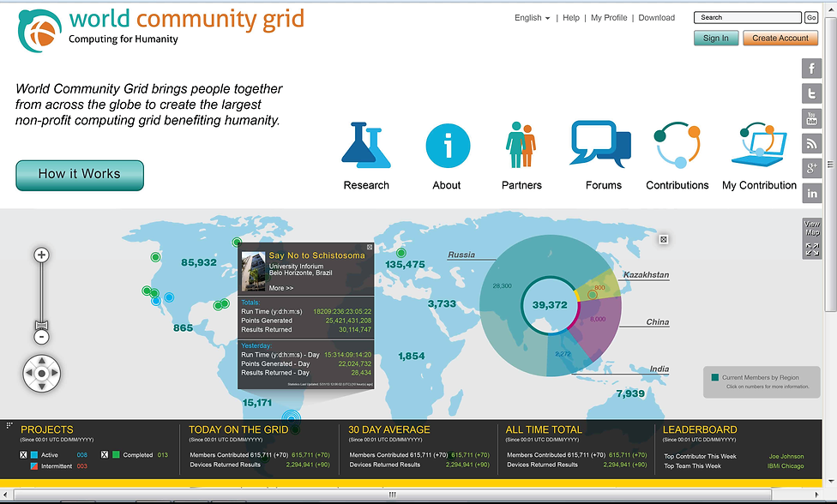Open the RSS feed icon
Viewport: 837px width, 504px height.
pyautogui.click(x=811, y=143)
